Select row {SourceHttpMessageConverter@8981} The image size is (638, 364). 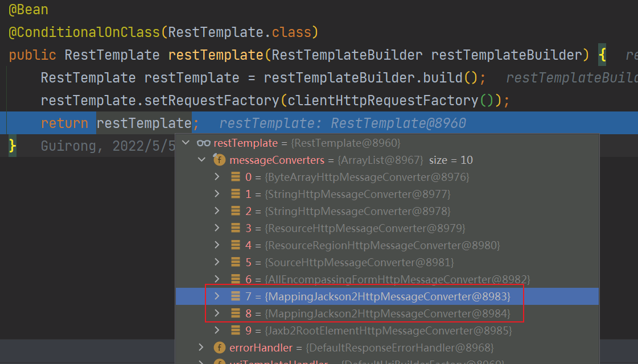point(387,262)
